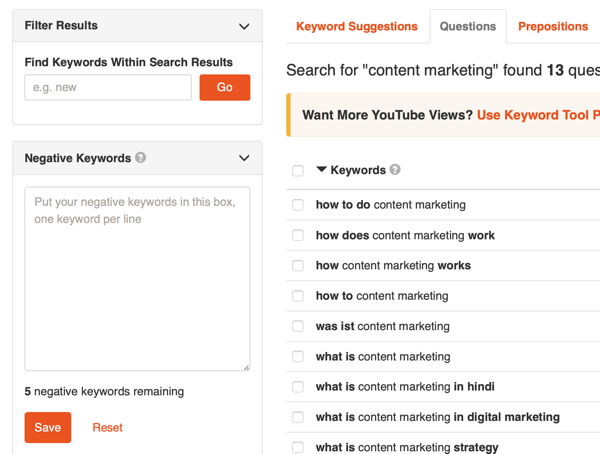
Task: Collapse the Filter Results panel chevron
Action: click(x=244, y=26)
